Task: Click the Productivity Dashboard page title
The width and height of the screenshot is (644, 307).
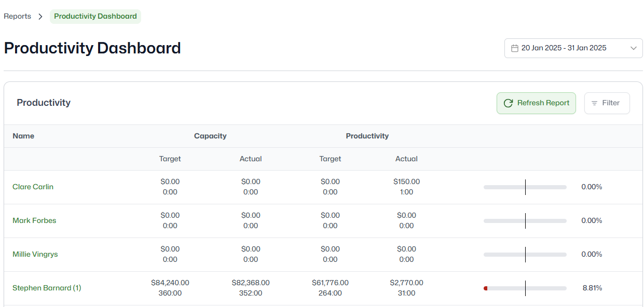Action: [92, 48]
